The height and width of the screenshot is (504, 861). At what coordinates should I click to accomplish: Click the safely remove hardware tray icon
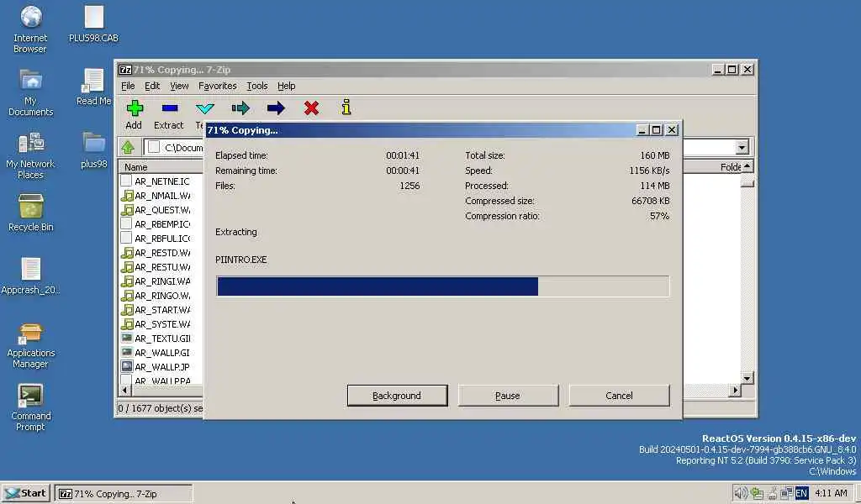point(772,493)
